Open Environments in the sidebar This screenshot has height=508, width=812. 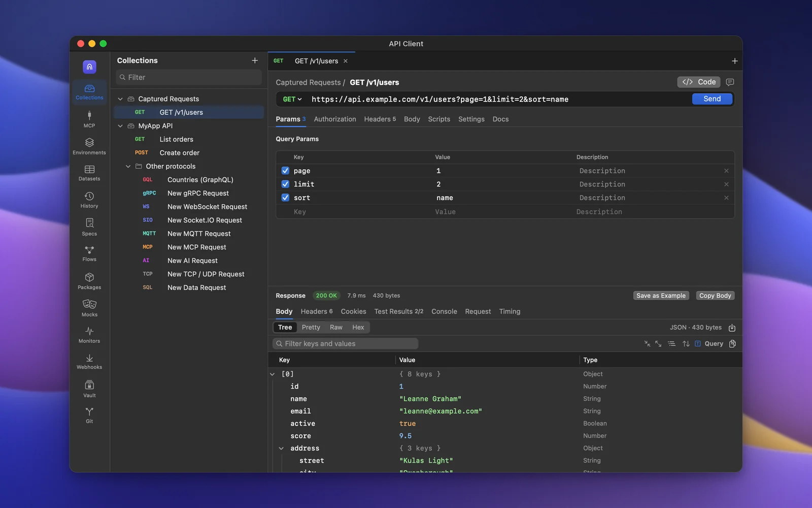point(89,147)
